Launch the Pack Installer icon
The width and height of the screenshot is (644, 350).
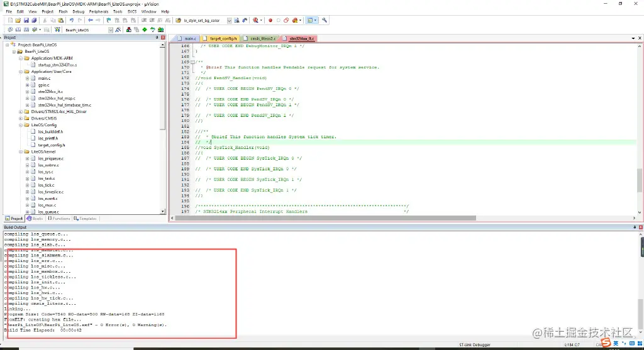click(160, 30)
